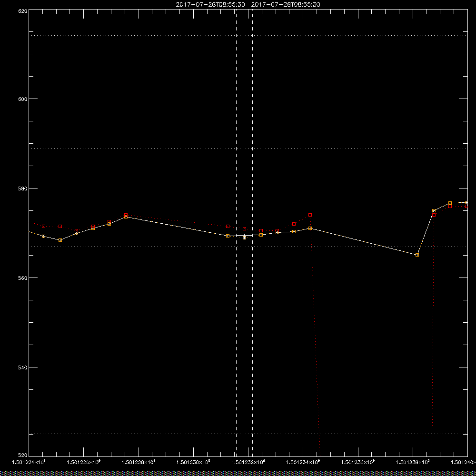476x476 pixels.
Task: Click the y-axis label 520
Action: click(23, 455)
